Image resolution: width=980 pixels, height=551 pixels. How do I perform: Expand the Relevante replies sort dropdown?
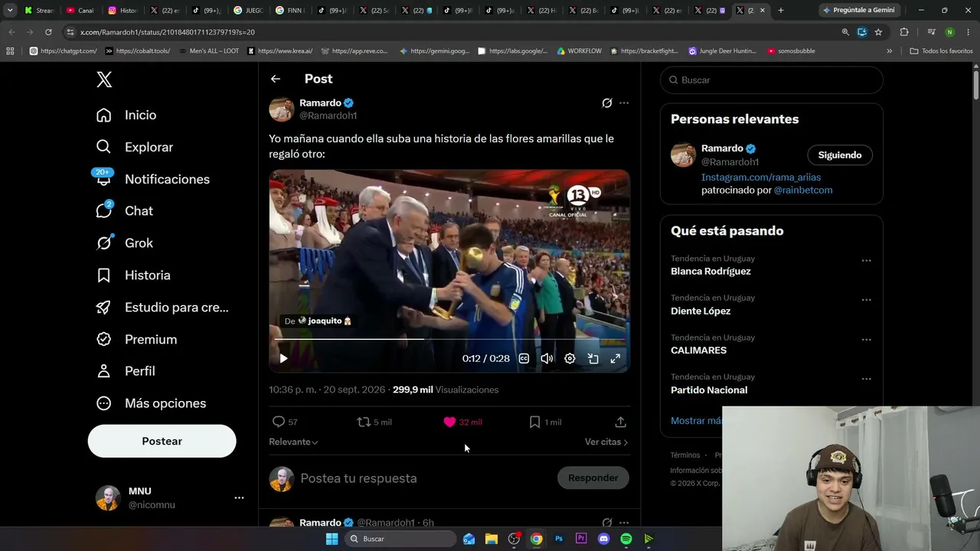(x=293, y=442)
